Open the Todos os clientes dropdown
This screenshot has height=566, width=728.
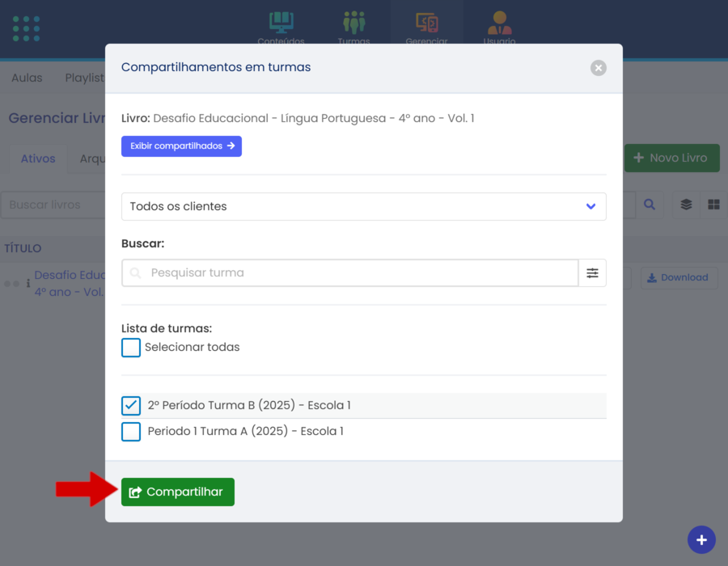point(363,206)
